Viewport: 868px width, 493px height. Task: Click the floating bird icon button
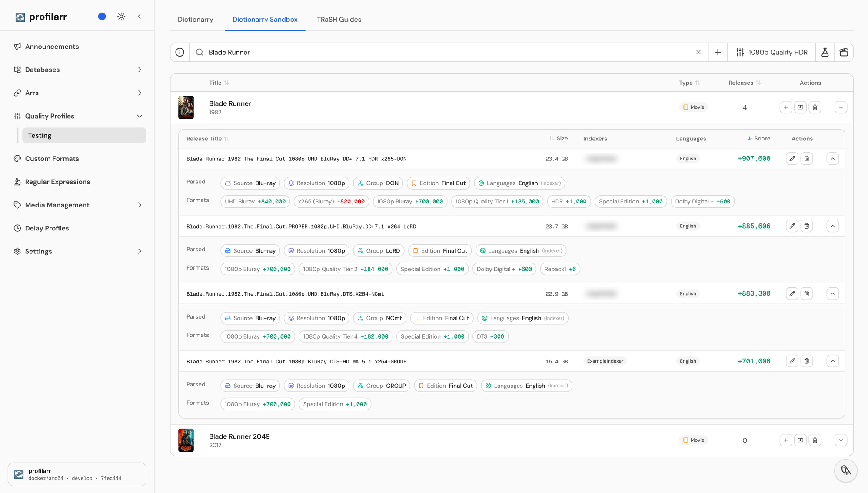coord(845,470)
